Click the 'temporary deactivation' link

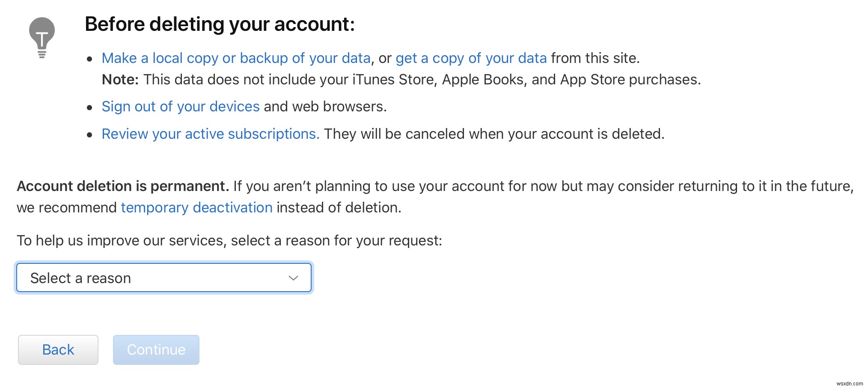[196, 207]
